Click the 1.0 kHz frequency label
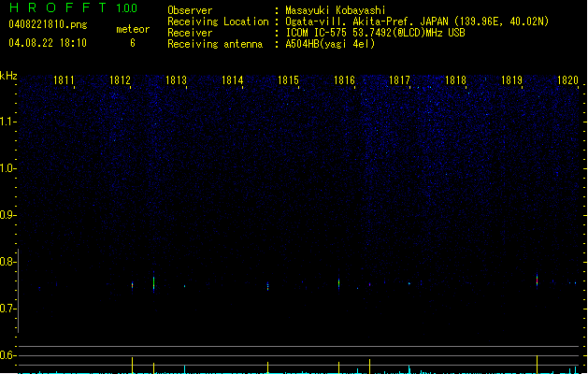 [8, 168]
